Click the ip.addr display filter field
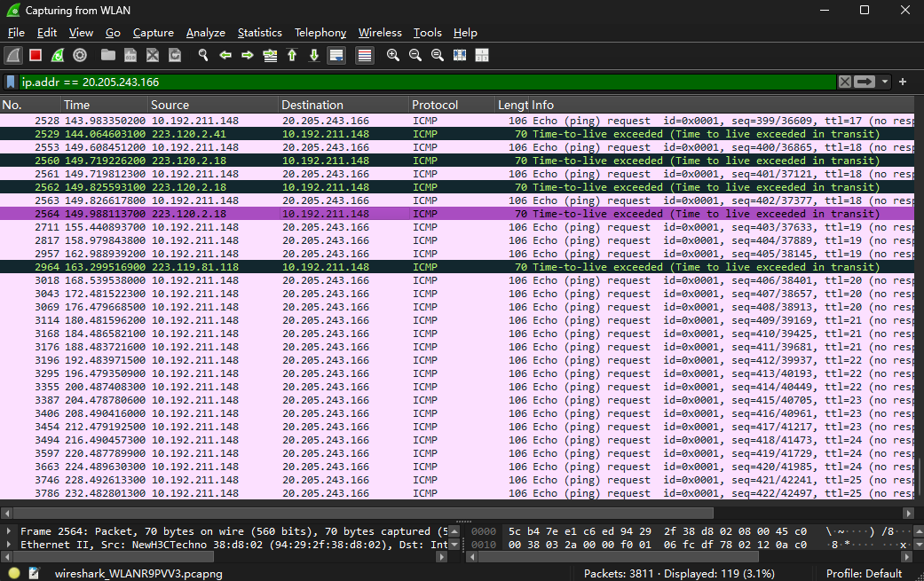 pyautogui.click(x=428, y=82)
